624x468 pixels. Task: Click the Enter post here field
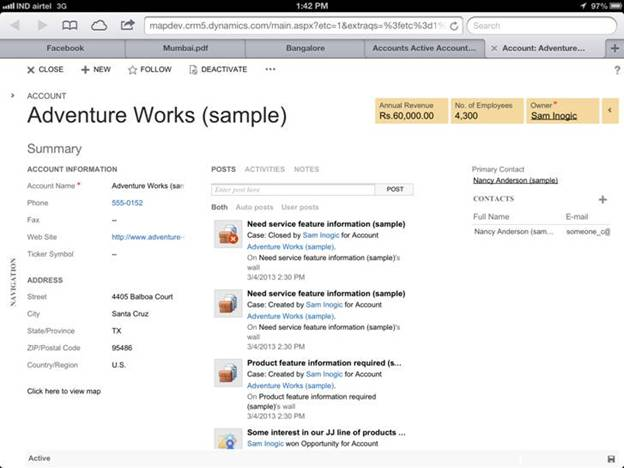[293, 189]
